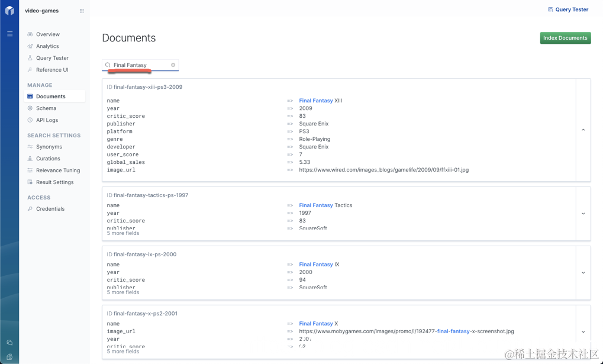Screen dimensions: 603x364
Task: Open Query Tester from sidebar
Action: (52, 58)
